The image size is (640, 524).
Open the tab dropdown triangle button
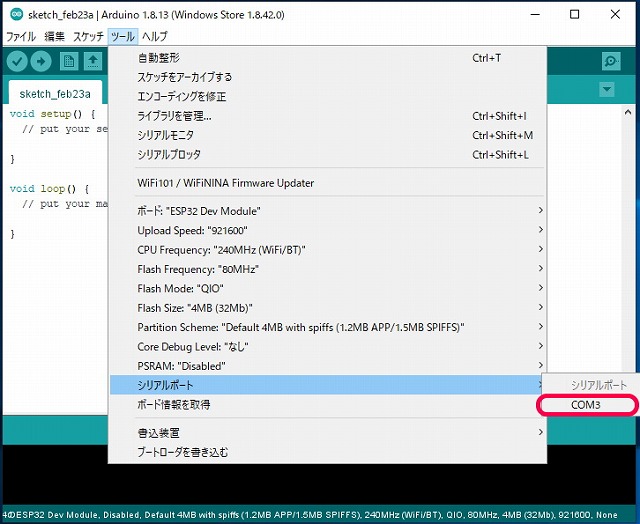[x=607, y=89]
